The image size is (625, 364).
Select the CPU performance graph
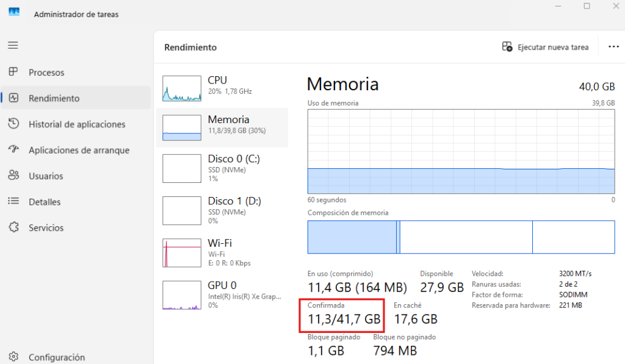(223, 85)
